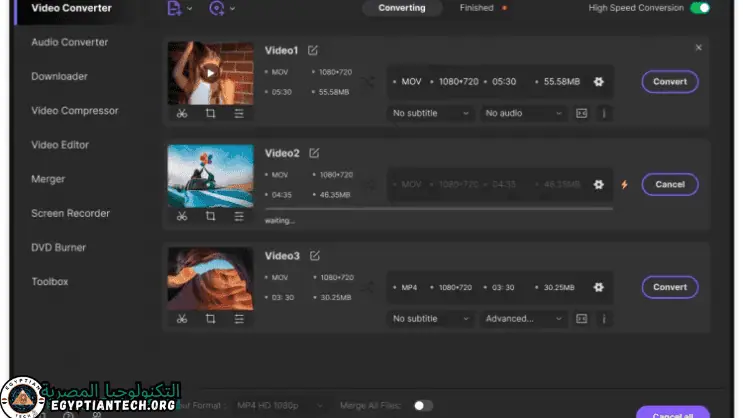Open output settings gear for Video1
This screenshot has width=743, height=418.
pyautogui.click(x=598, y=82)
